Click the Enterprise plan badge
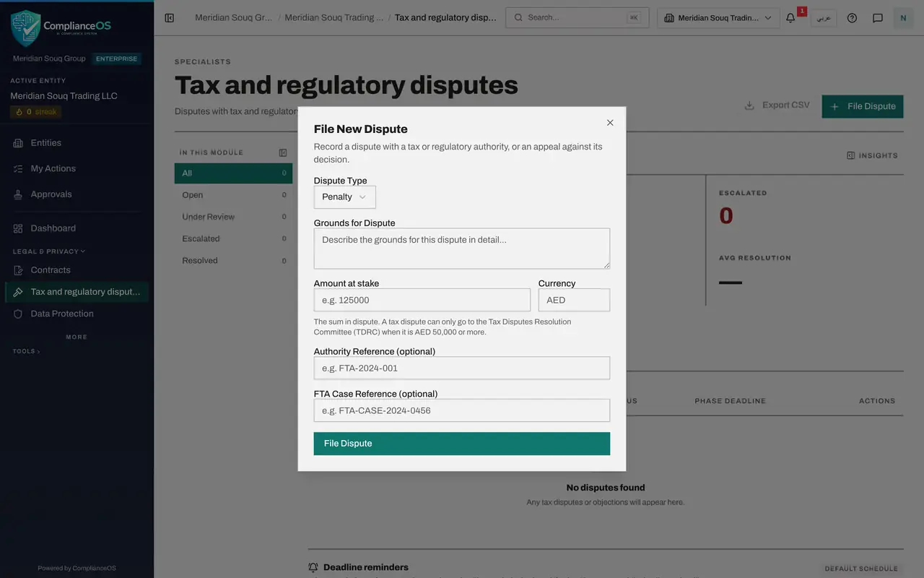This screenshot has width=924, height=578. 117,59
